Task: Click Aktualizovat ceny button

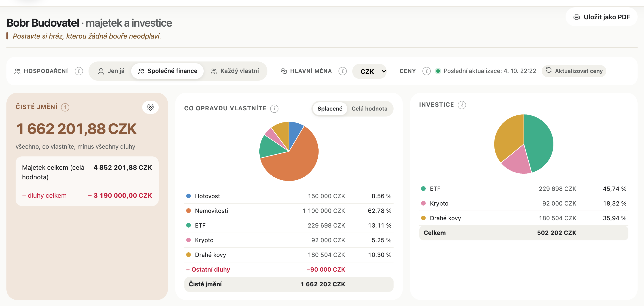Action: 574,71
